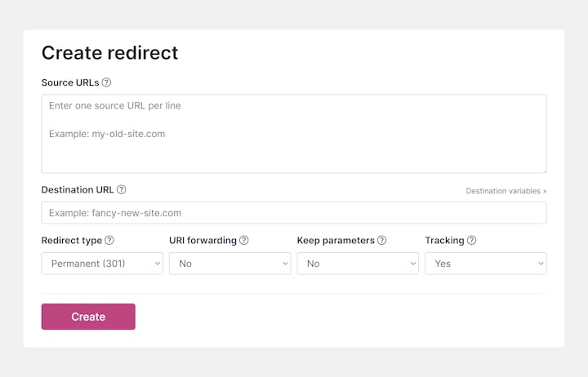Open the Destination variables link

(x=506, y=191)
